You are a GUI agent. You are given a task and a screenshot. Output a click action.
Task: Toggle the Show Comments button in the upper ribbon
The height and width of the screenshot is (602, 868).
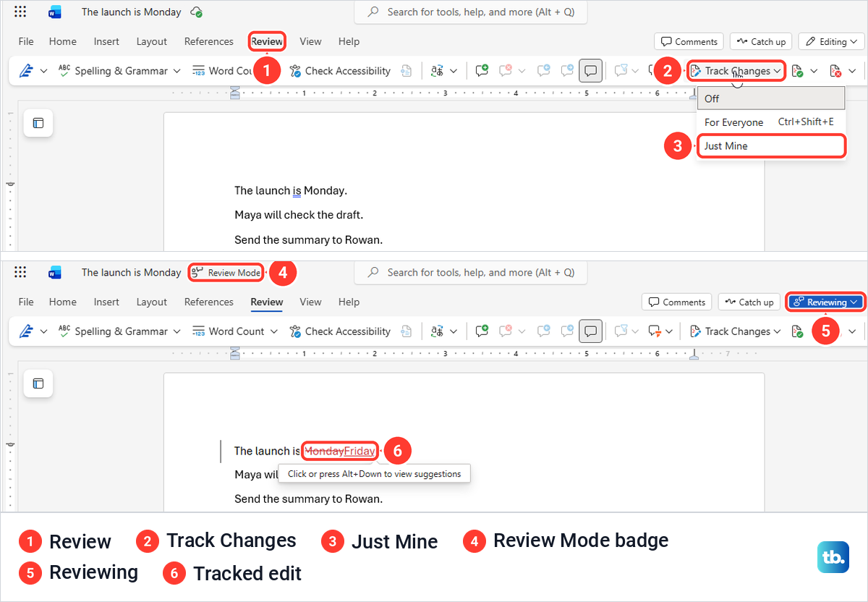click(x=591, y=71)
